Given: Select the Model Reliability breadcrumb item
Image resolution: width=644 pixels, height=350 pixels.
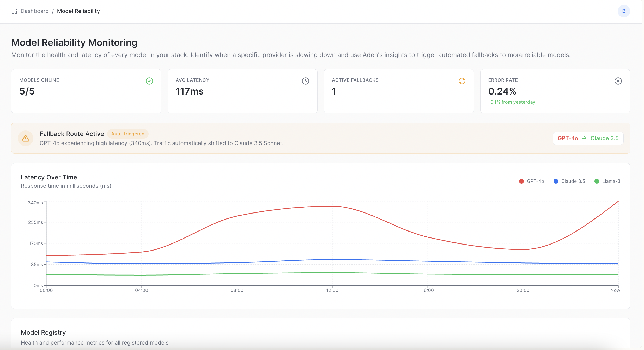Looking at the screenshot, I should pos(78,11).
